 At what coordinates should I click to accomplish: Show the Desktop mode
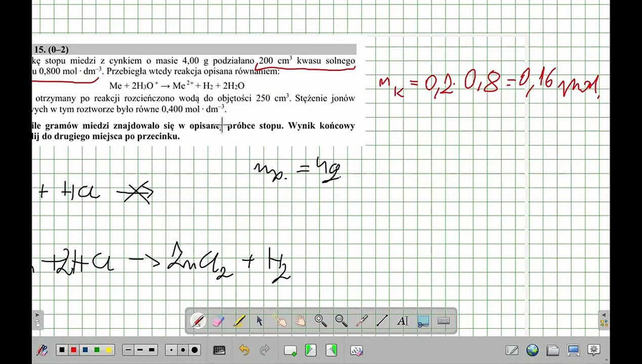coord(573,350)
